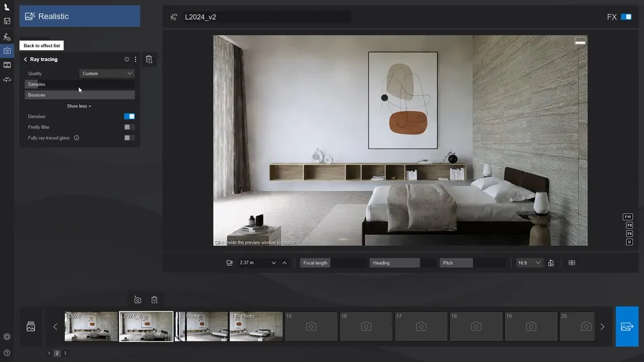The image size is (644, 362).
Task: Disable the Denoiser toggle
Action: 129,116
